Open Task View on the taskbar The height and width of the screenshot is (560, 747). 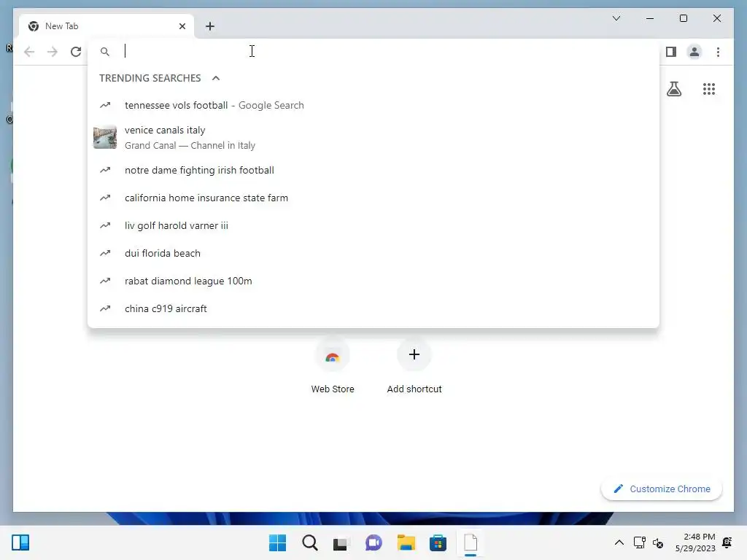[341, 543]
